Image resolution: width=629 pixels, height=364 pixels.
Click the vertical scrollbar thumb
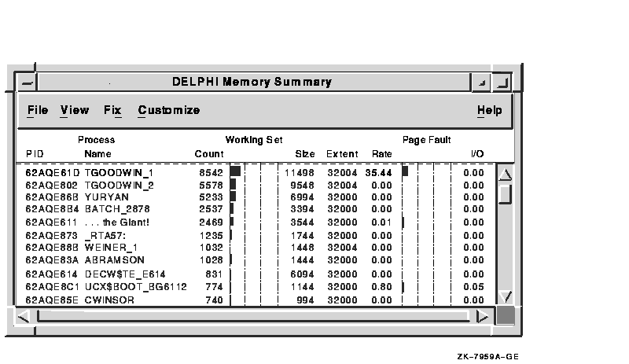(506, 193)
